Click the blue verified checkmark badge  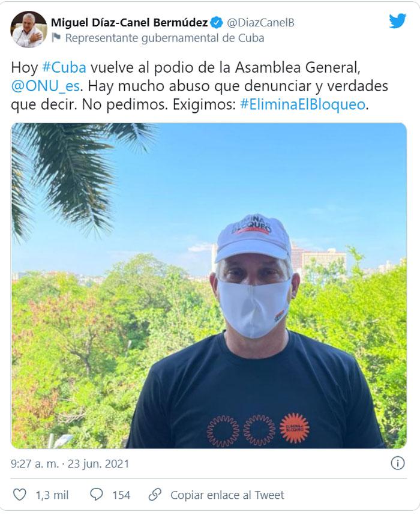pyautogui.click(x=217, y=23)
